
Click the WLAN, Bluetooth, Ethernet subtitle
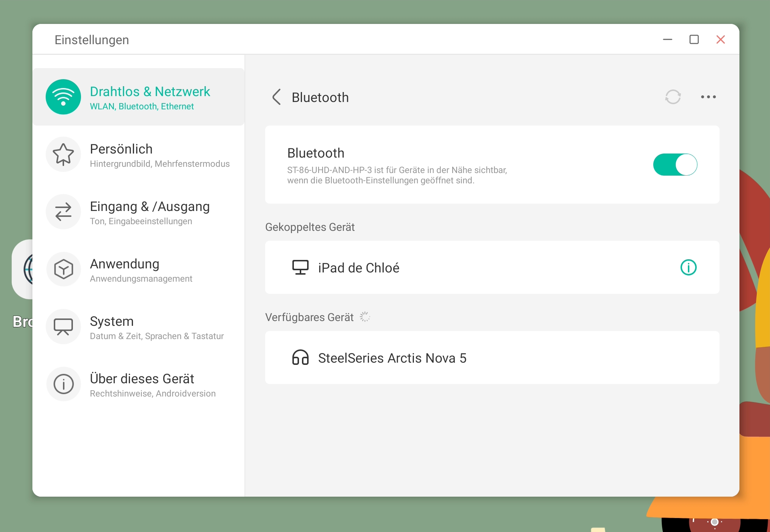tap(142, 106)
